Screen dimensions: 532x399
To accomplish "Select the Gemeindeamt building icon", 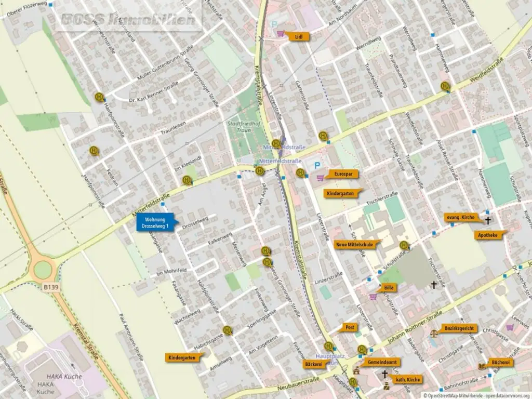I will (356, 370).
